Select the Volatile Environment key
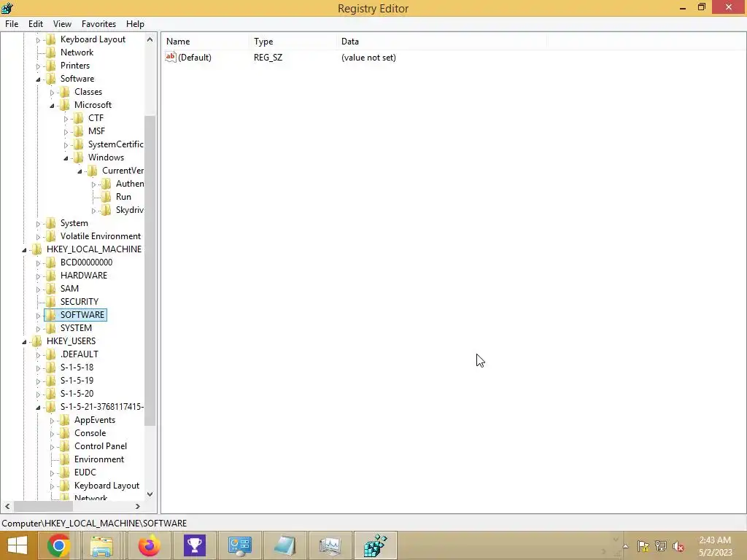Image resolution: width=747 pixels, height=560 pixels. pyautogui.click(x=101, y=236)
